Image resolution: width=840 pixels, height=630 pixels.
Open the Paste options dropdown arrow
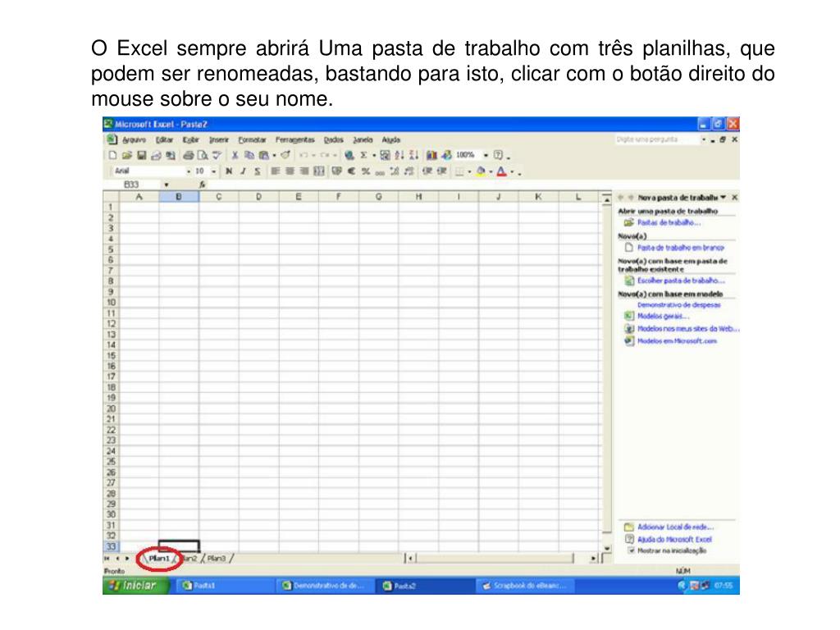274,155
